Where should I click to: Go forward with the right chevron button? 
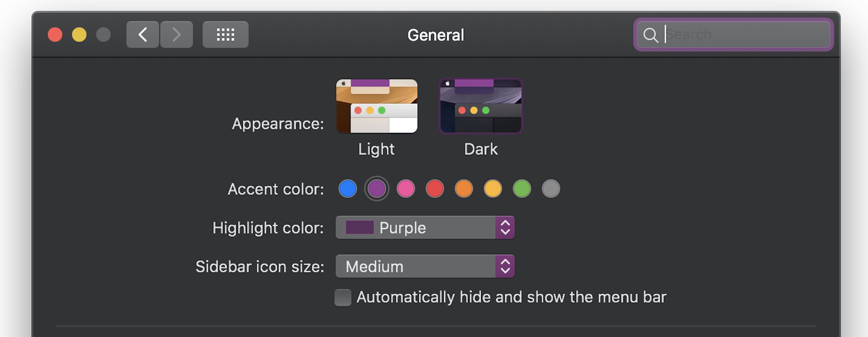(x=176, y=34)
